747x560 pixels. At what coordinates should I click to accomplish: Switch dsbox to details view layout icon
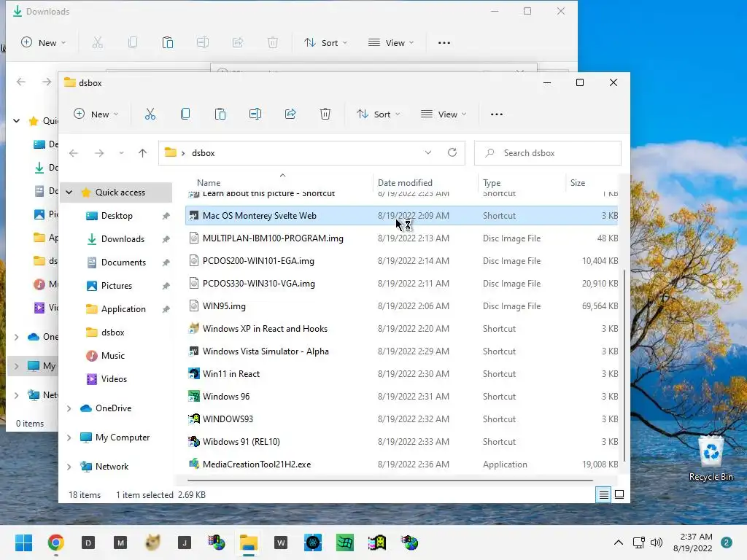(x=603, y=495)
